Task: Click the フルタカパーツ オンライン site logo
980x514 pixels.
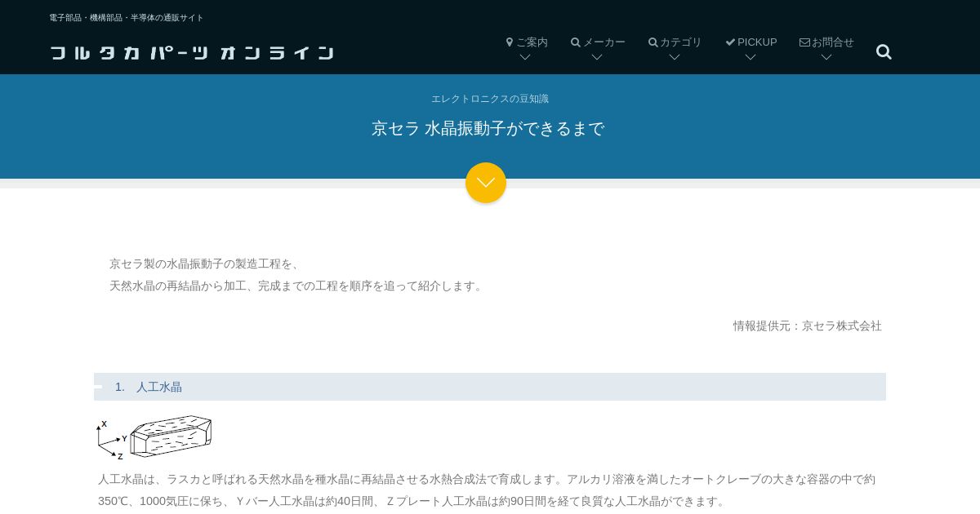Action: coord(192,53)
